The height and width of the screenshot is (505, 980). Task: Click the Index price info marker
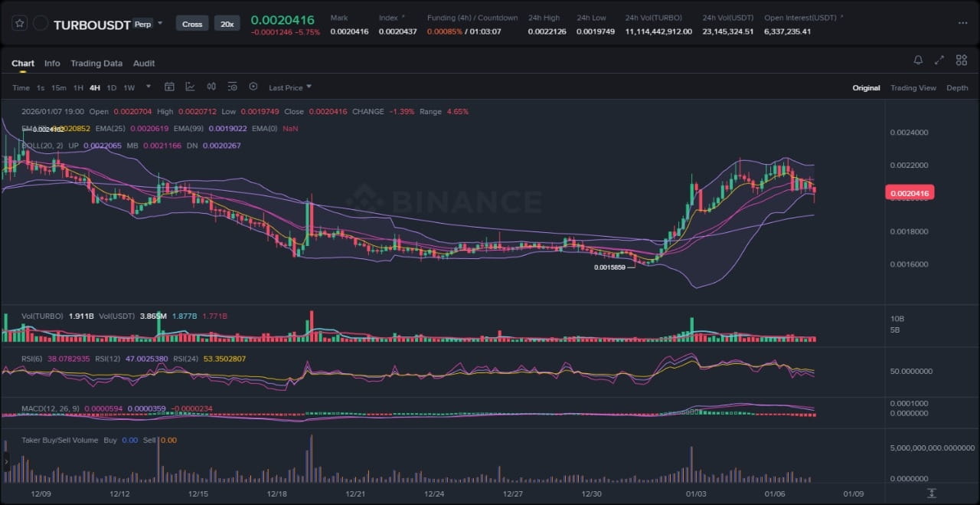click(403, 16)
